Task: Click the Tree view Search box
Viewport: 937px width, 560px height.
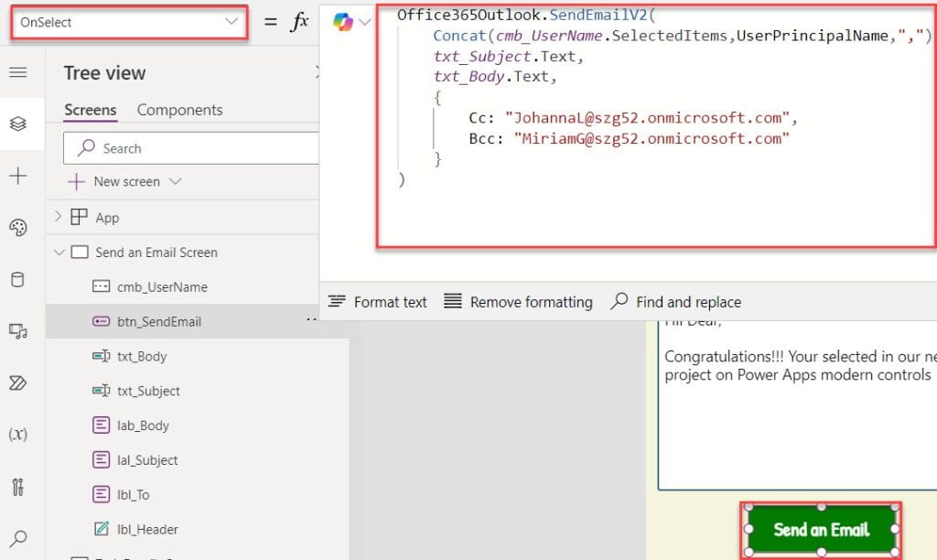Action: 191,148
